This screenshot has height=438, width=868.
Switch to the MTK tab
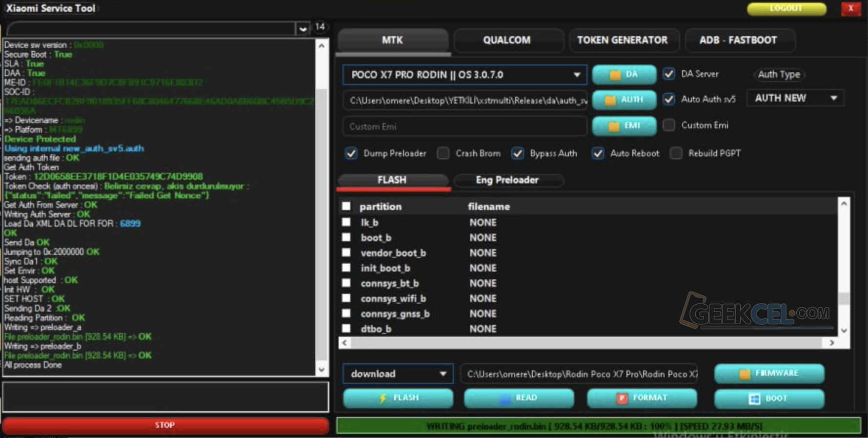[x=393, y=40]
